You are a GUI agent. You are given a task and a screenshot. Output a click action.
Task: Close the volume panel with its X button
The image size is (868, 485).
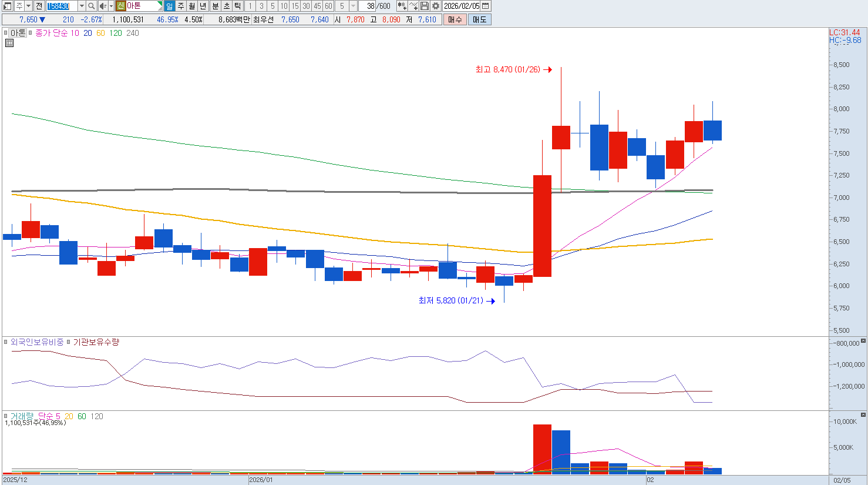click(863, 415)
